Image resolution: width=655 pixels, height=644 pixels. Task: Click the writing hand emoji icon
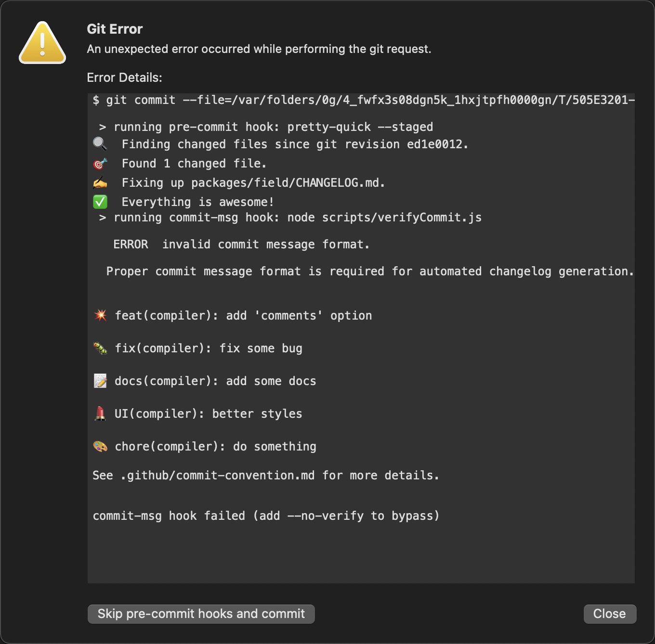pyautogui.click(x=100, y=183)
